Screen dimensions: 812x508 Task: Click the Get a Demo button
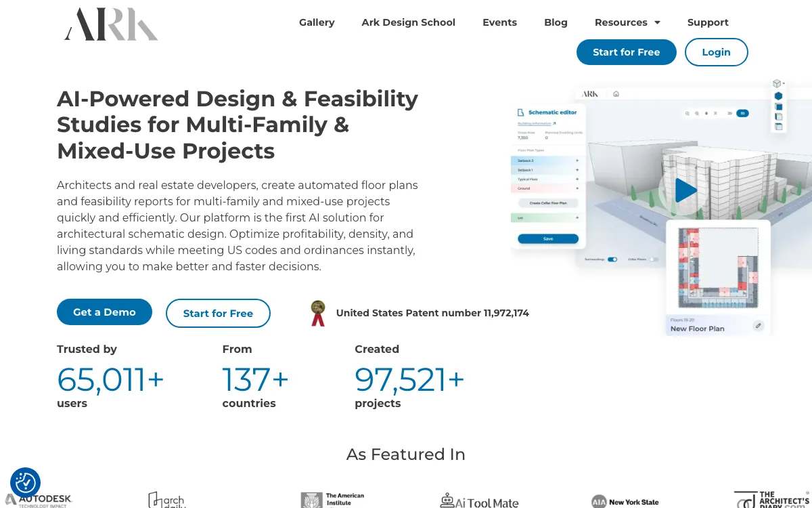click(x=104, y=312)
